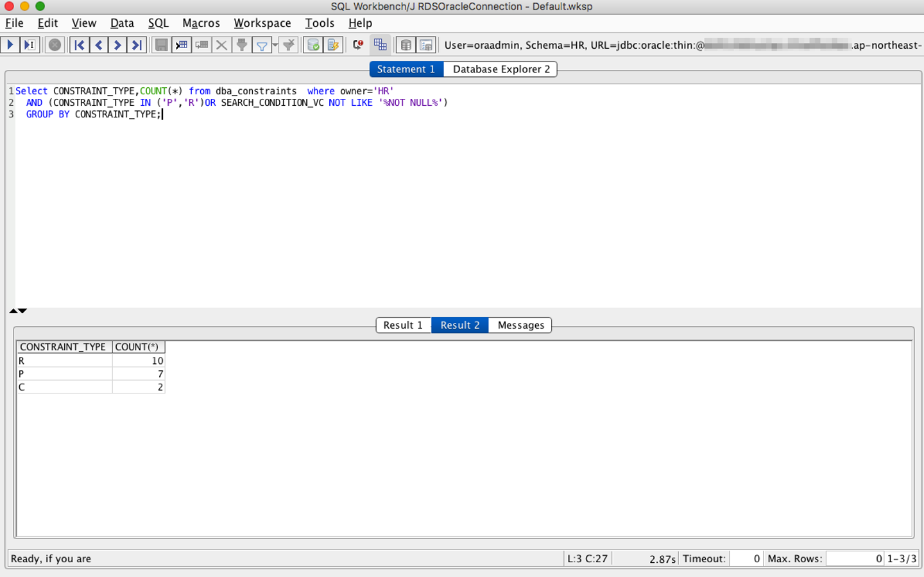The height and width of the screenshot is (577, 924).
Task: Click the connection info text User=oraadmin
Action: 484,46
